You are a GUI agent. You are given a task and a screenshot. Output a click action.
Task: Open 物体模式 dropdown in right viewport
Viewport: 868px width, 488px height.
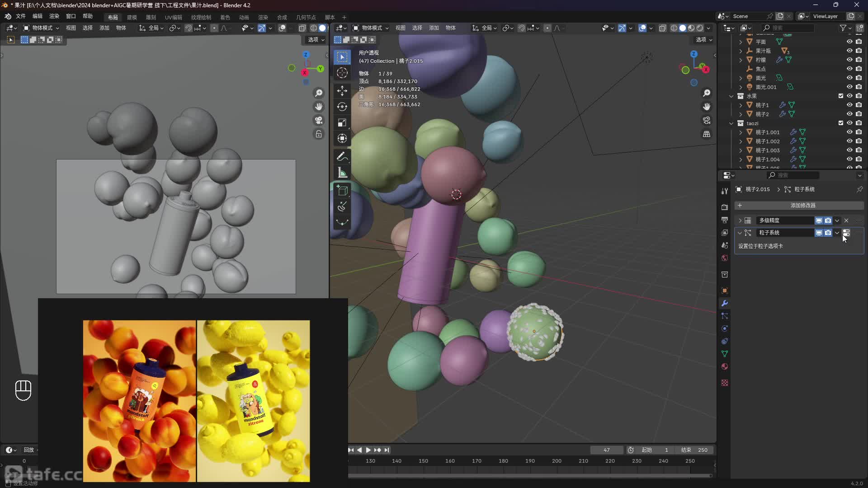click(x=371, y=28)
